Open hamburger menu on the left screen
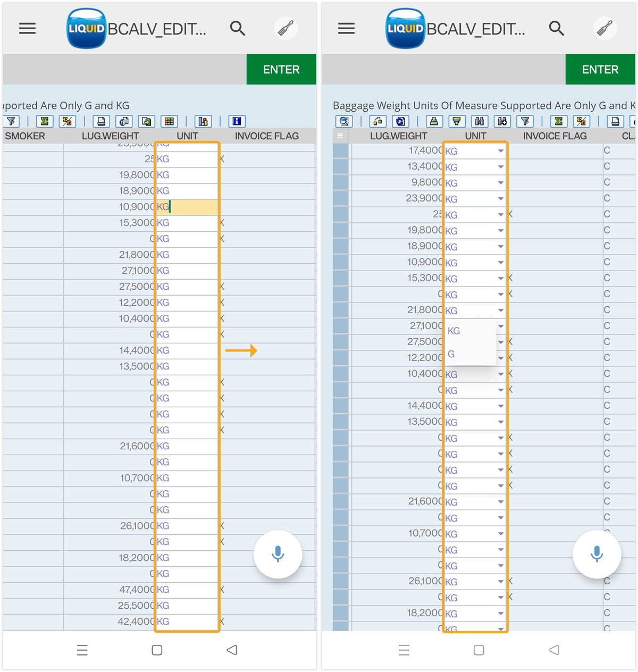This screenshot has height=672, width=638. tap(28, 28)
